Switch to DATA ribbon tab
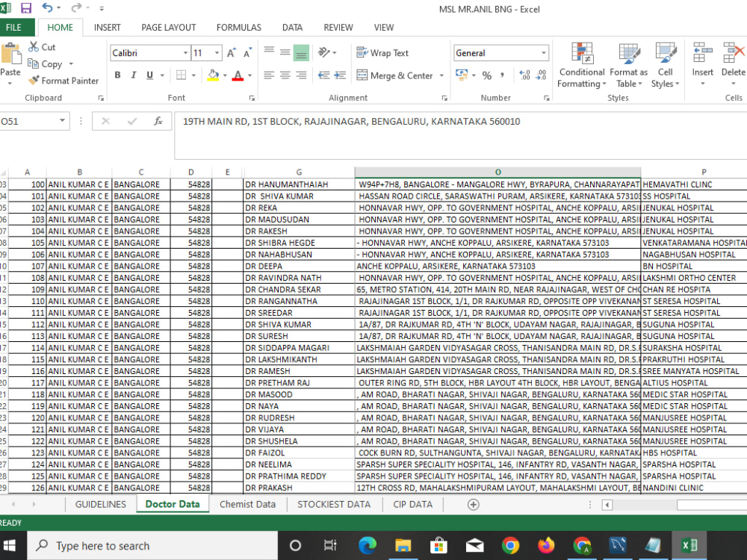The image size is (747, 560). (292, 28)
